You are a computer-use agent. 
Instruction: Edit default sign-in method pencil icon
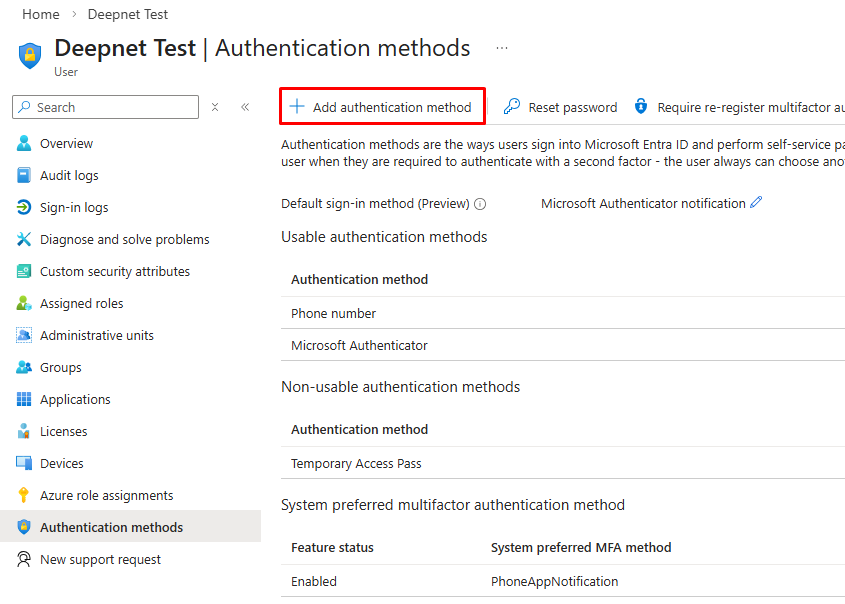[756, 203]
